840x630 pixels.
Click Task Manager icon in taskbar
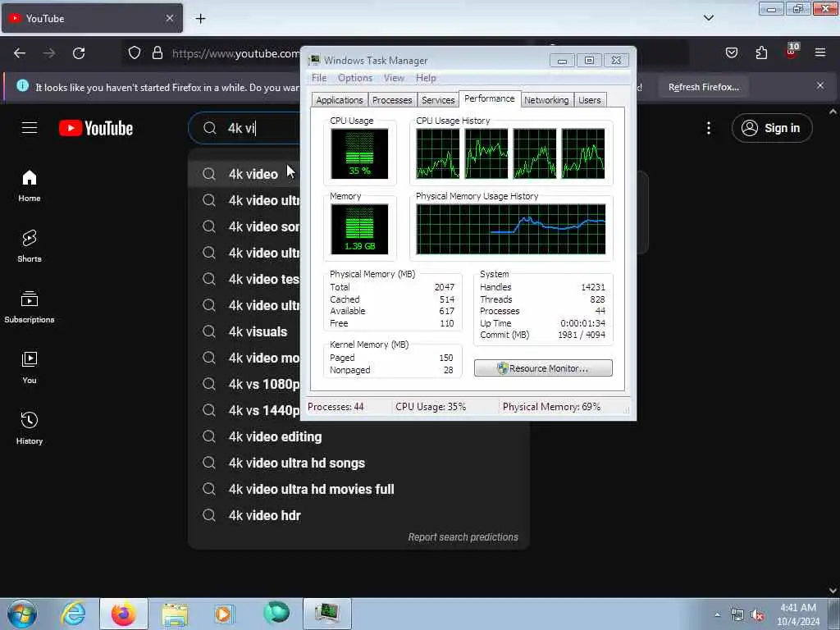tap(326, 614)
